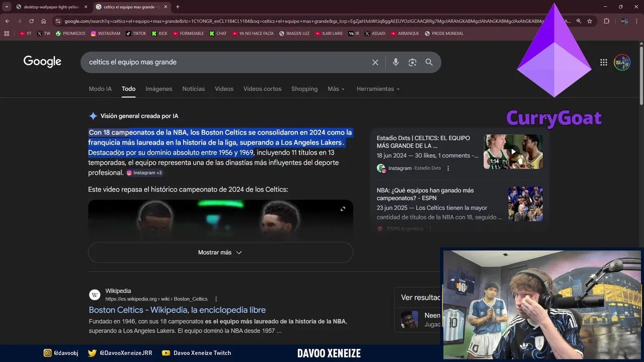Screen dimensions: 644x362
Task: Open Boston Celtics Wikipedia result link
Action: coord(177,310)
